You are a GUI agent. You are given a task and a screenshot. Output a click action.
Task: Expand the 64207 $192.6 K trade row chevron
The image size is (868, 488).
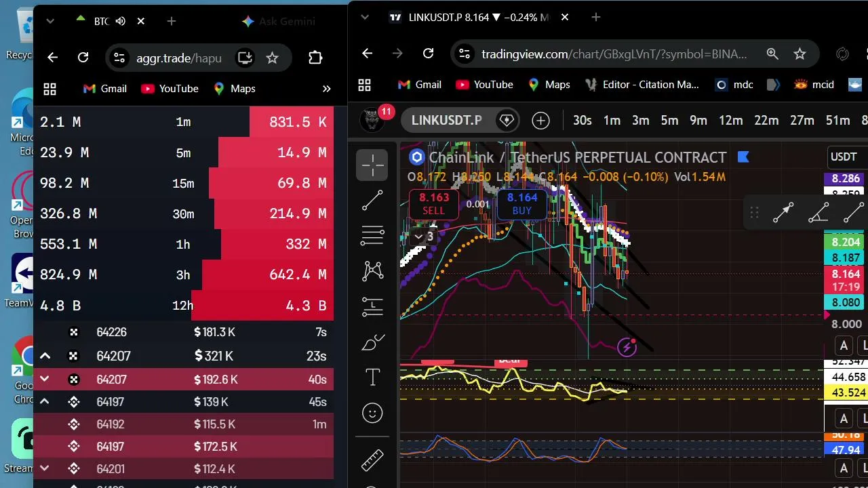[x=45, y=379]
